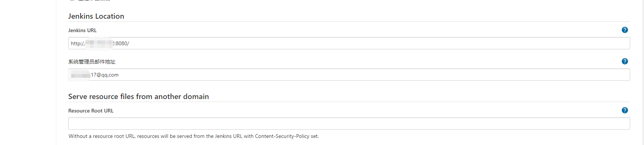Select the Jenkins Location section heading
Image resolution: width=644 pixels, height=145 pixels.
[96, 16]
